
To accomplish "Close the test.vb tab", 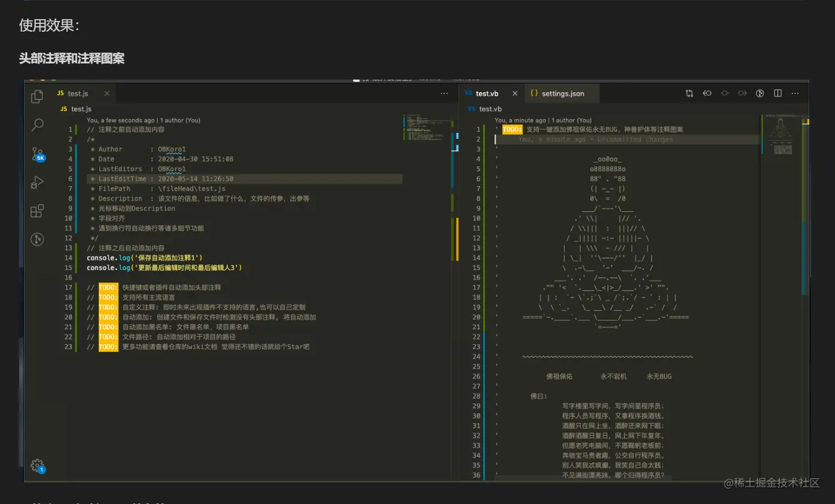I will (514, 93).
